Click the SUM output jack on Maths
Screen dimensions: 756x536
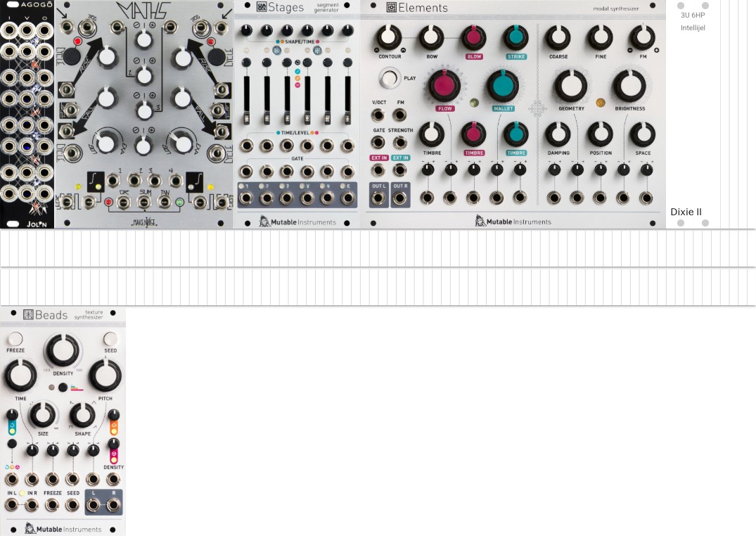(x=144, y=202)
